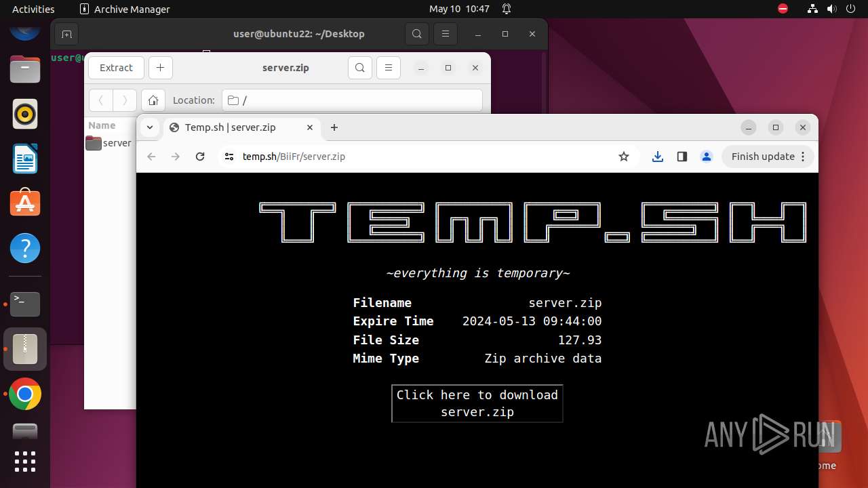Show Applications grid in the dock
The height and width of the screenshot is (488, 868).
[25, 462]
